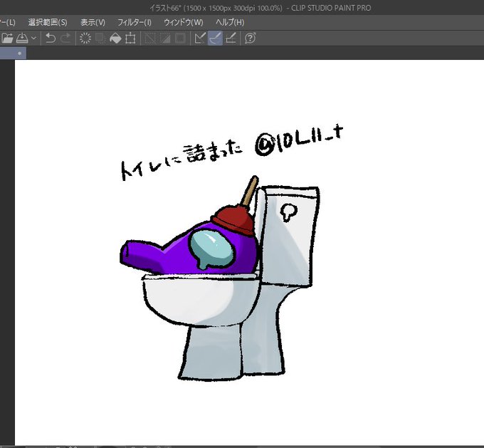The image size is (484, 448).
Task: Open the フィルター(I) menu
Action: coord(135,22)
